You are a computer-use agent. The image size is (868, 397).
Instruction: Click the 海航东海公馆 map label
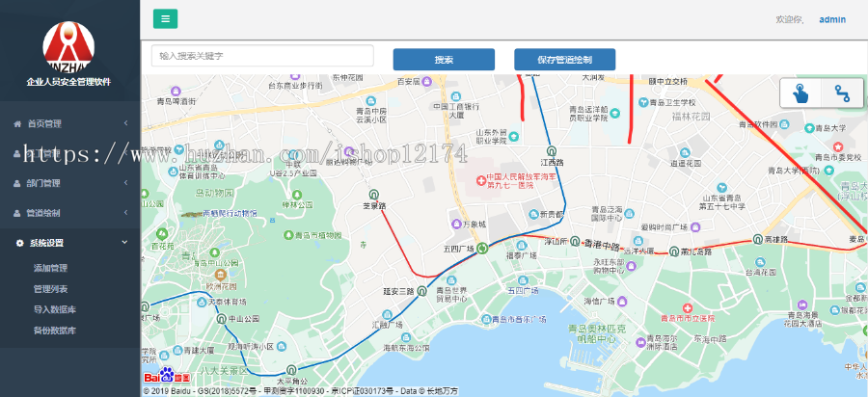pyautogui.click(x=406, y=348)
